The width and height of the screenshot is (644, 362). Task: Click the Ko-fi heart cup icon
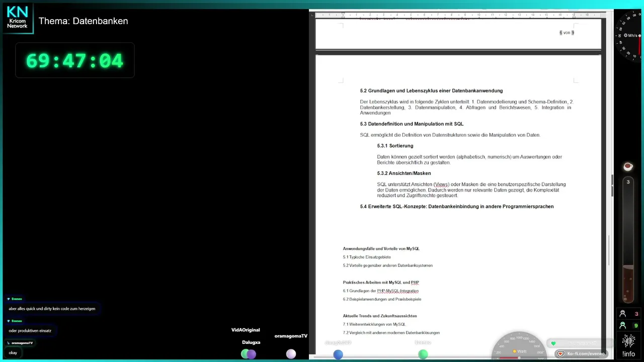point(561,353)
